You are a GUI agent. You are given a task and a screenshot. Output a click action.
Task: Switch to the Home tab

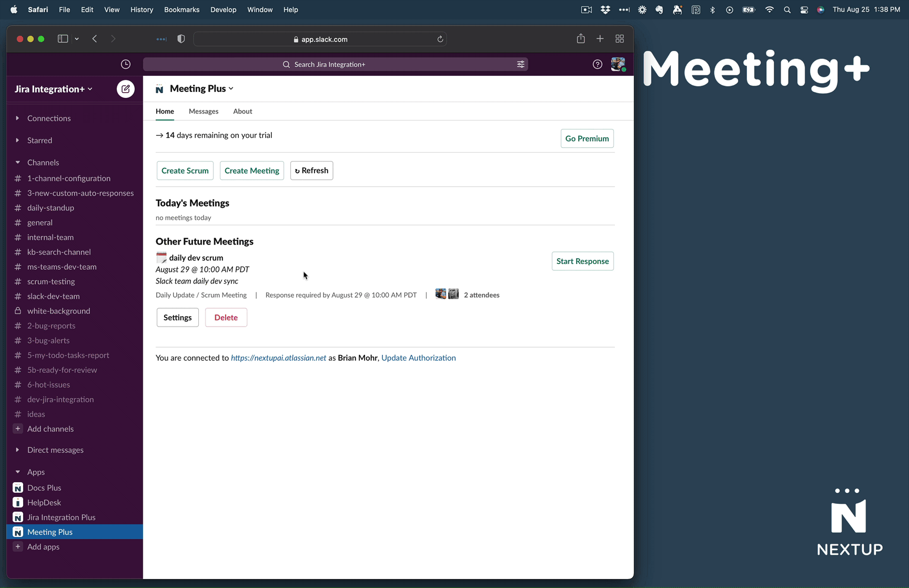pos(165,111)
